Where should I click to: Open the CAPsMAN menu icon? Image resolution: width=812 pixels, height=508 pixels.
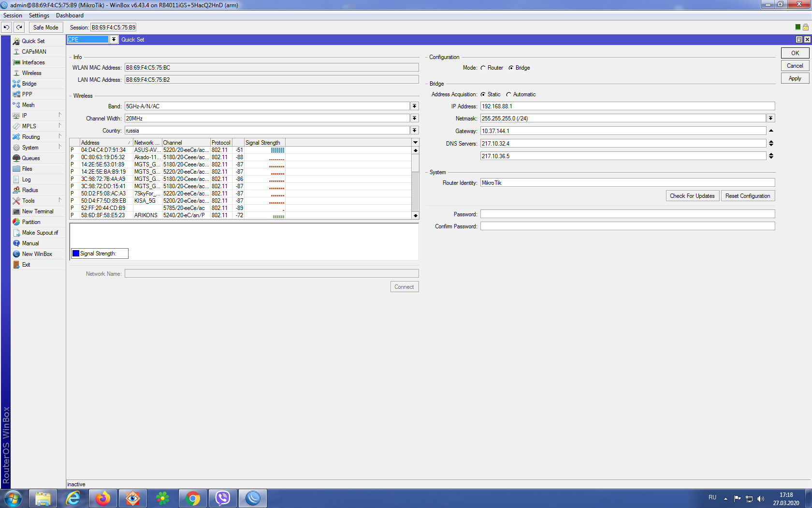[16, 52]
